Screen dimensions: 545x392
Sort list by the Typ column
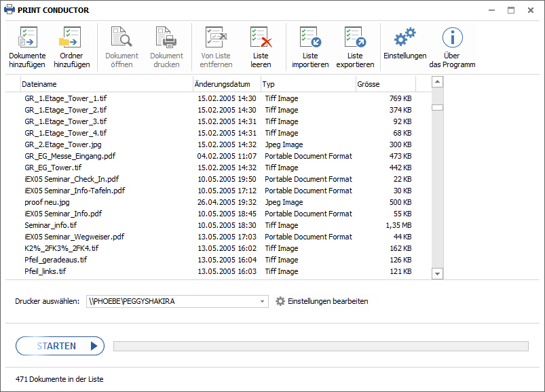[x=308, y=84]
